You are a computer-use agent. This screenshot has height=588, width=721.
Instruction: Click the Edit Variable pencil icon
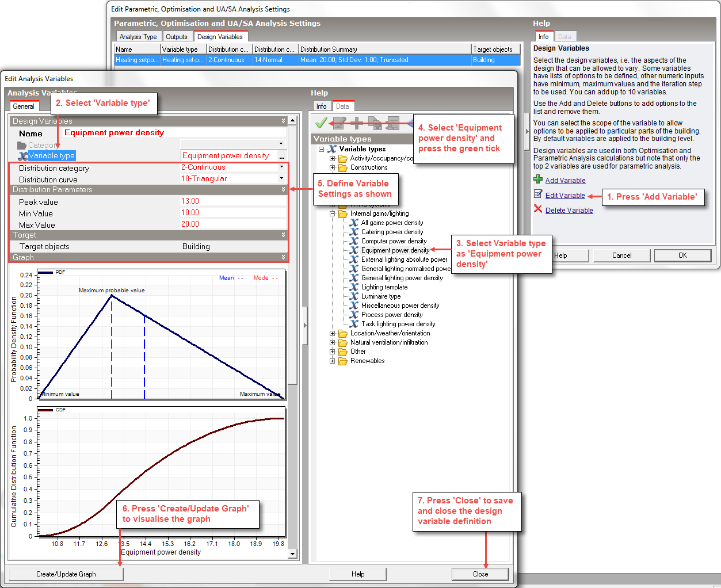pos(538,194)
